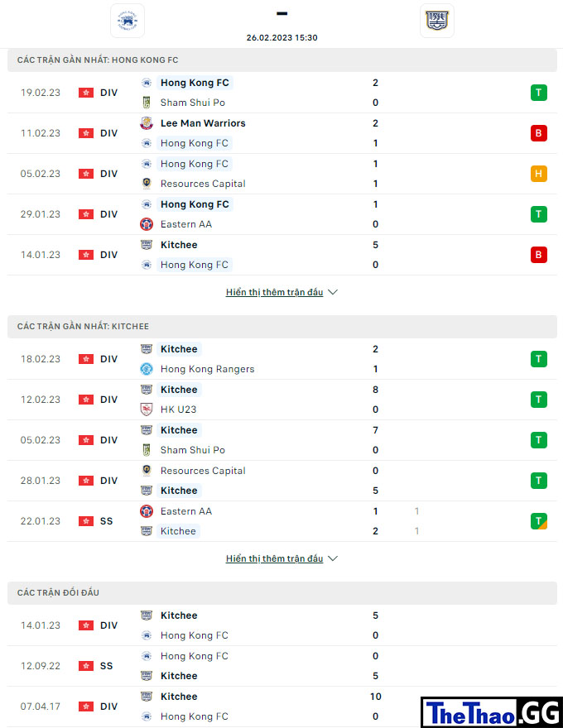Screen dimensions: 563x728
Task: Click the half-orange T badge for 22.01.23 match
Action: tap(539, 521)
